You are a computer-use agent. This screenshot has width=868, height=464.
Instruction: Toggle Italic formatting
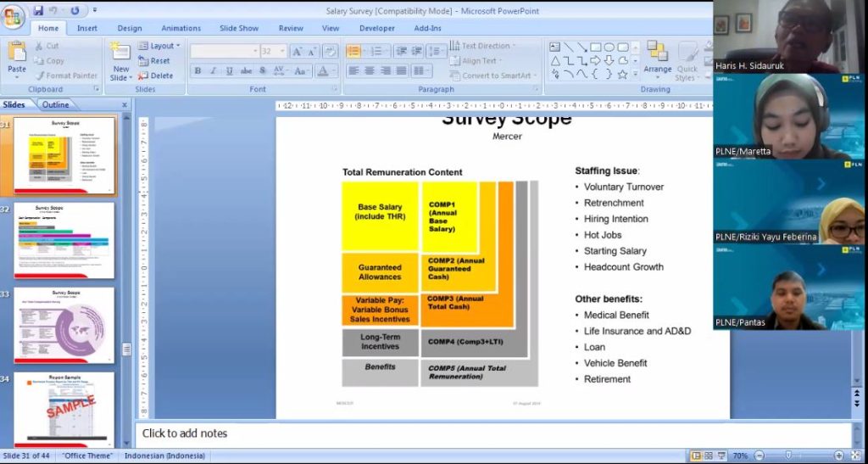coord(213,71)
